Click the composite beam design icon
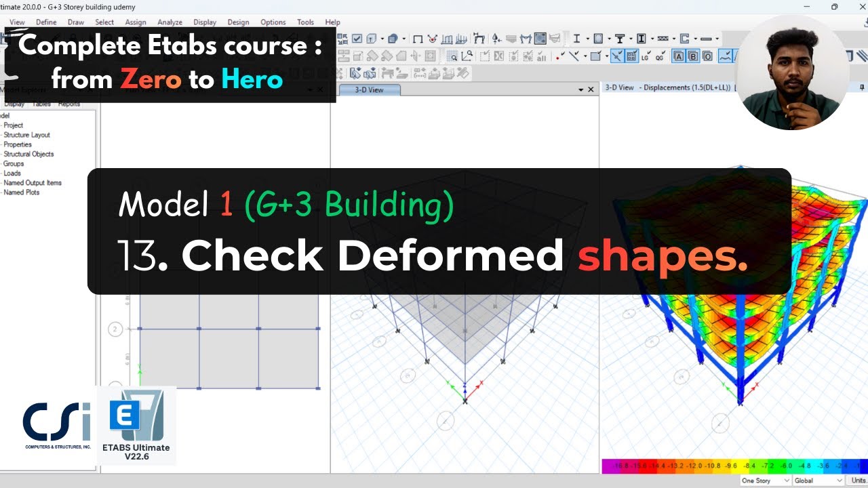Screen dimensions: 868x488 pos(620,39)
